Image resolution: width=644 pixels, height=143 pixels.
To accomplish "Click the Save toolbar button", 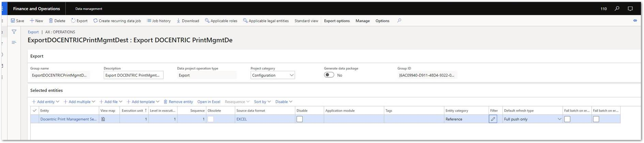I will (x=17, y=21).
